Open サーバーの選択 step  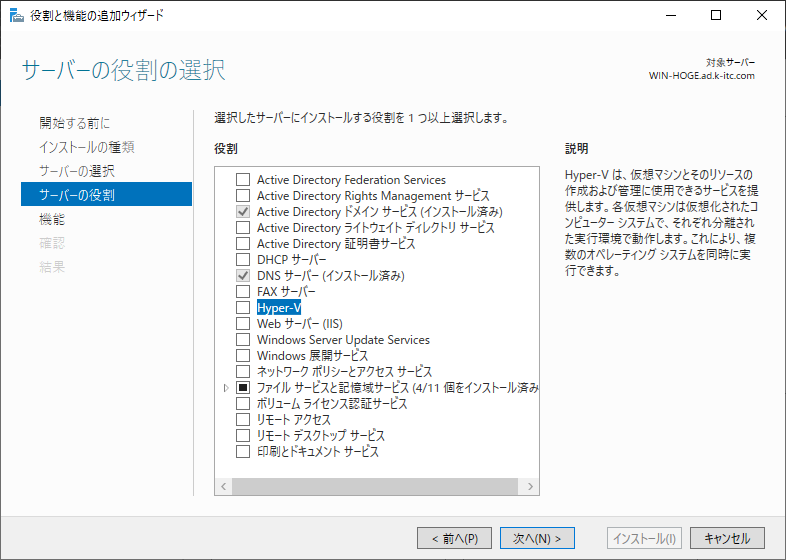coord(77,171)
